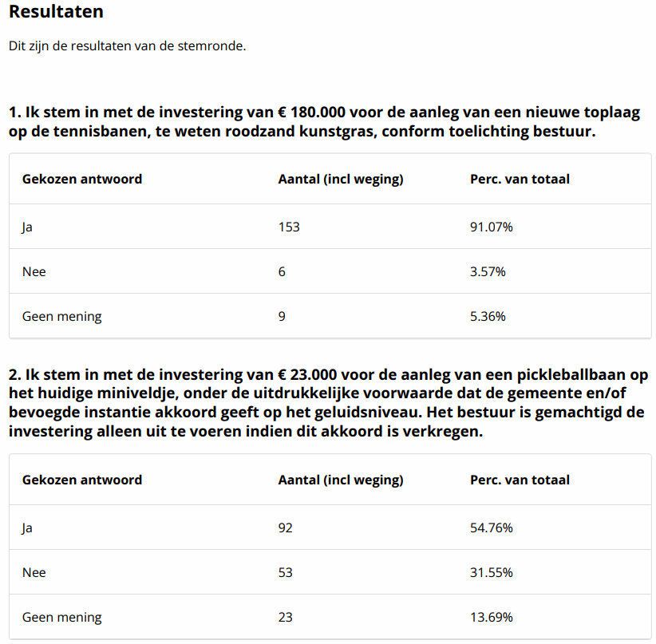Click the vote count 53 for Nee
Screen dimensions: 656x644
click(x=286, y=572)
